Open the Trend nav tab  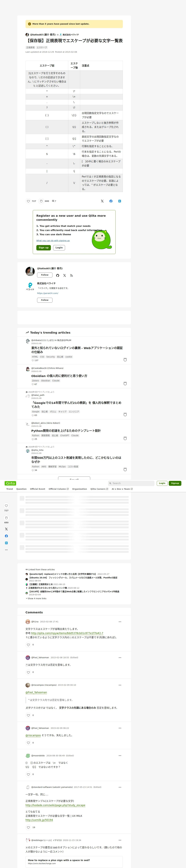click(x=9, y=489)
